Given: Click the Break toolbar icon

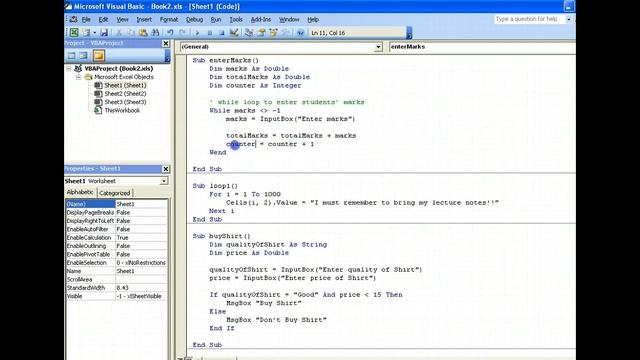Looking at the screenshot, I should tap(209, 33).
